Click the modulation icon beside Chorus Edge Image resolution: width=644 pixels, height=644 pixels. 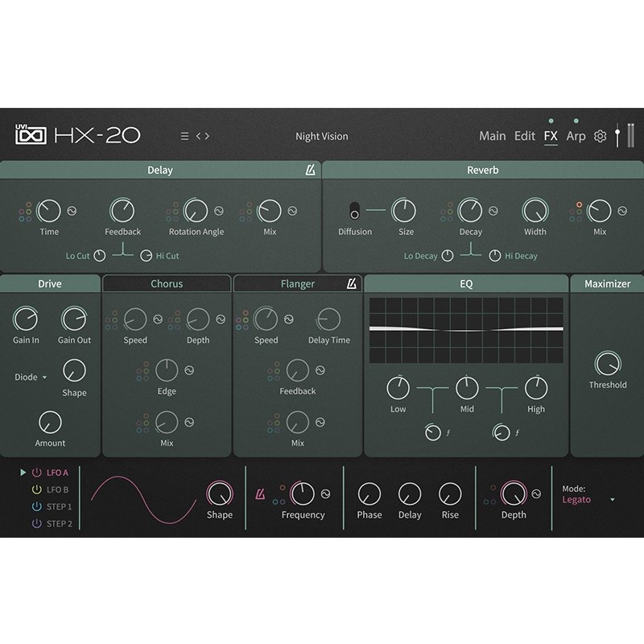(189, 370)
